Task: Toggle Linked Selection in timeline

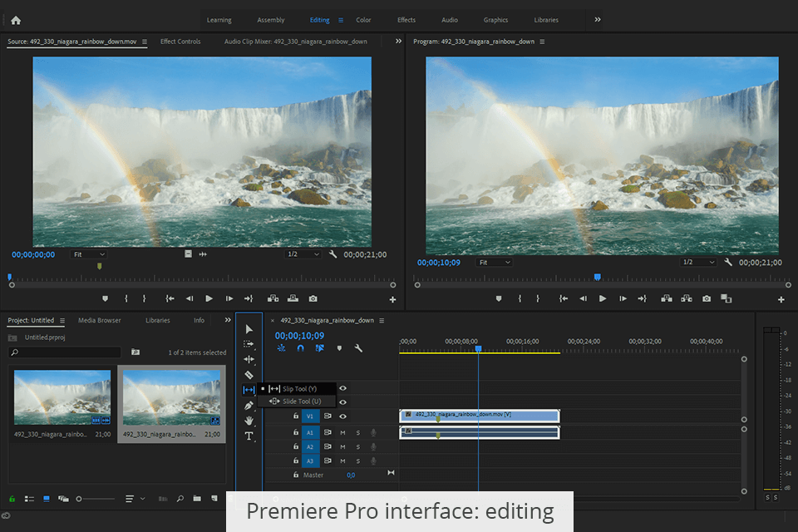Action: [x=319, y=349]
